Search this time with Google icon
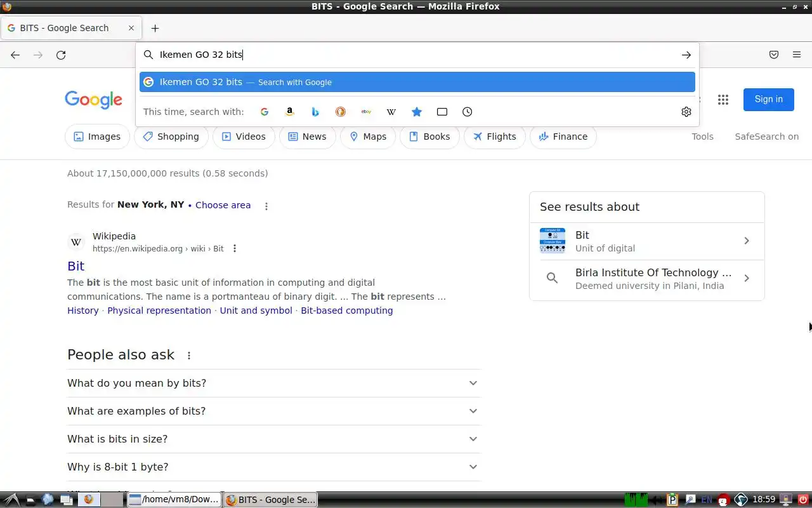The image size is (812, 508). click(265, 112)
